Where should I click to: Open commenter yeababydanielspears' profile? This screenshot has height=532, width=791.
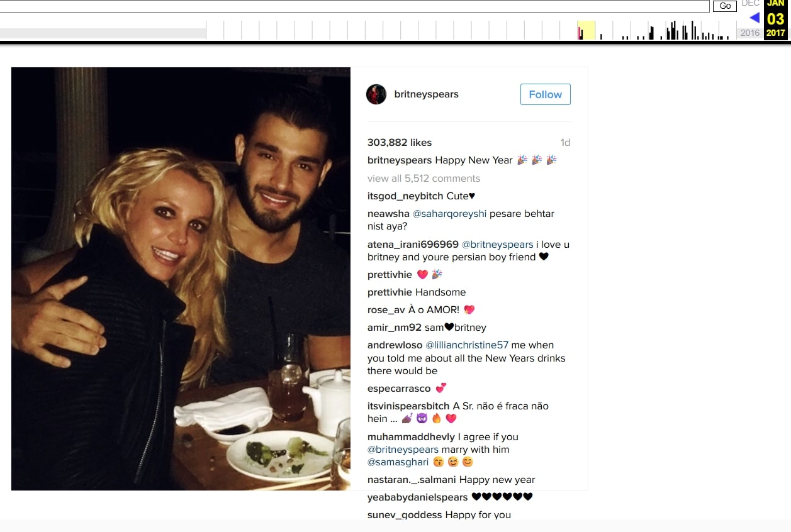tap(418, 497)
